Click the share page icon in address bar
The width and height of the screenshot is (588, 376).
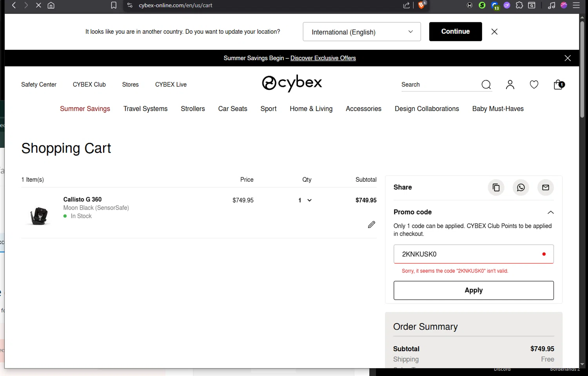pyautogui.click(x=407, y=5)
